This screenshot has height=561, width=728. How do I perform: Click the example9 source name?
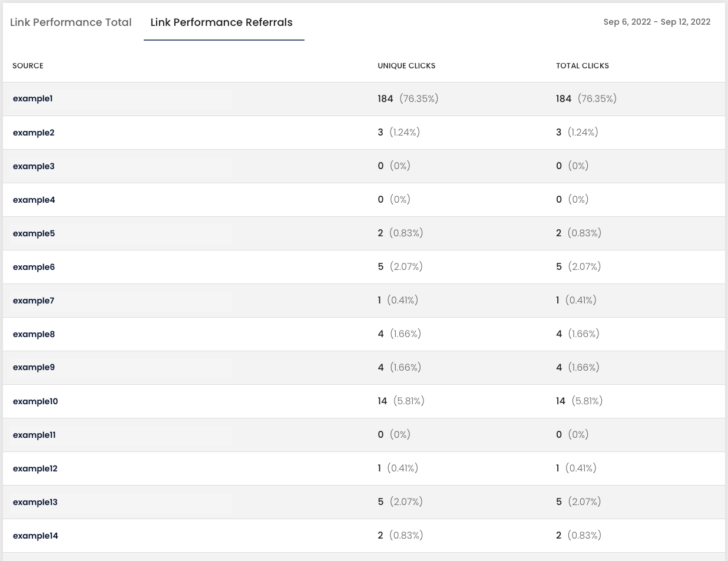[x=34, y=367]
